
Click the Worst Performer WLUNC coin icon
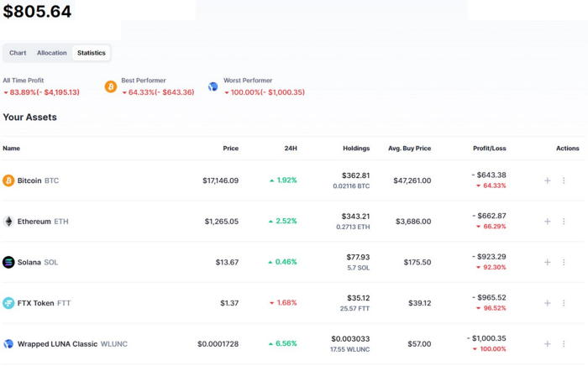pos(213,87)
